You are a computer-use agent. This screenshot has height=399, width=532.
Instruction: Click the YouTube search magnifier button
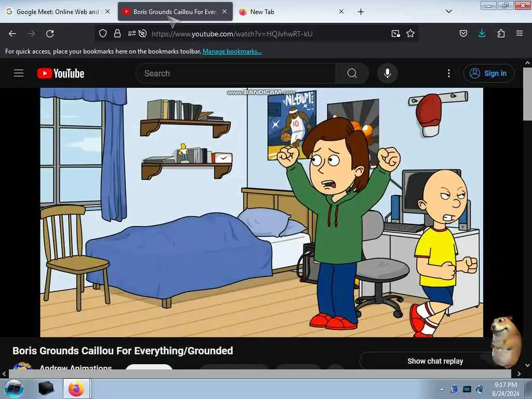(x=352, y=73)
